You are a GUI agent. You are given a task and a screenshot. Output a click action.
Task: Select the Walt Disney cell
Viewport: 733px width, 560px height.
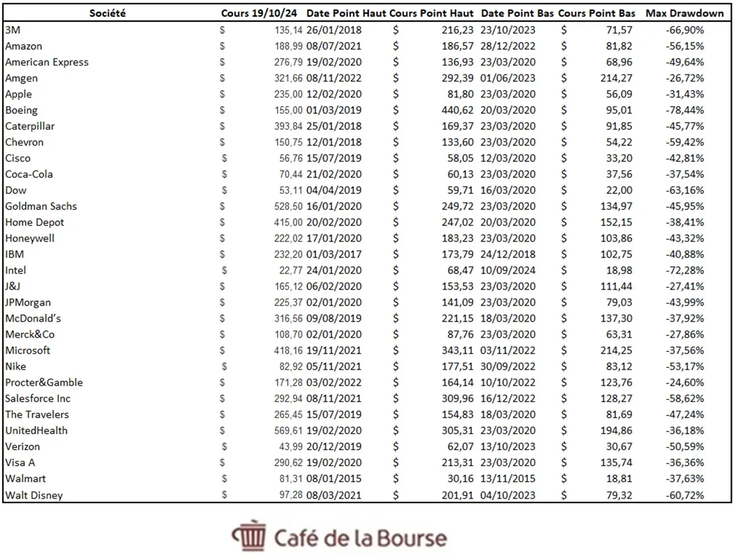click(34, 495)
